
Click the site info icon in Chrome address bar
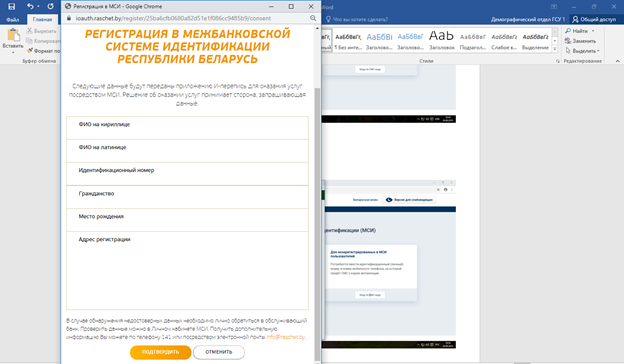pos(69,18)
